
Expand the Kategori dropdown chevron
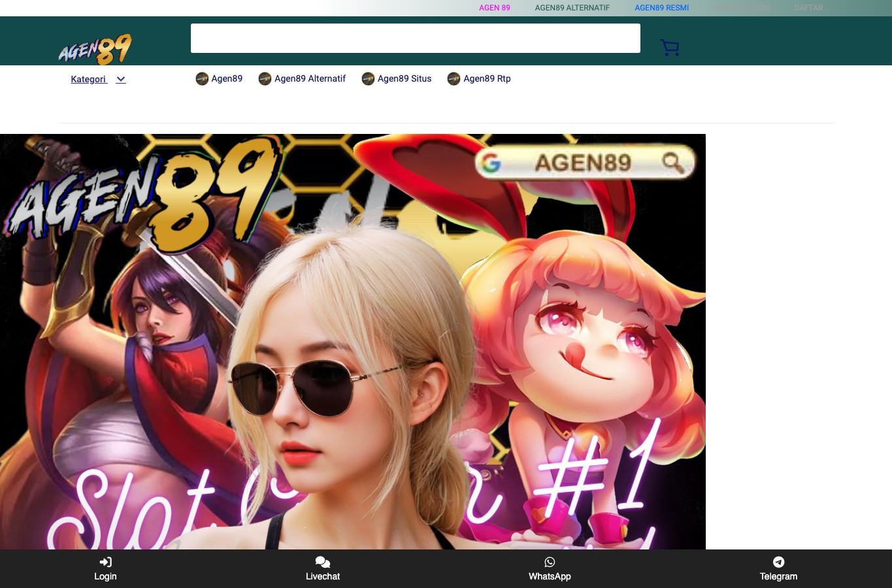(121, 79)
